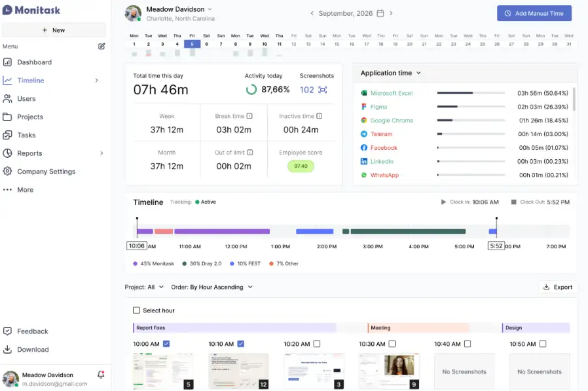Open Company Settings in the sidebar

39,172
